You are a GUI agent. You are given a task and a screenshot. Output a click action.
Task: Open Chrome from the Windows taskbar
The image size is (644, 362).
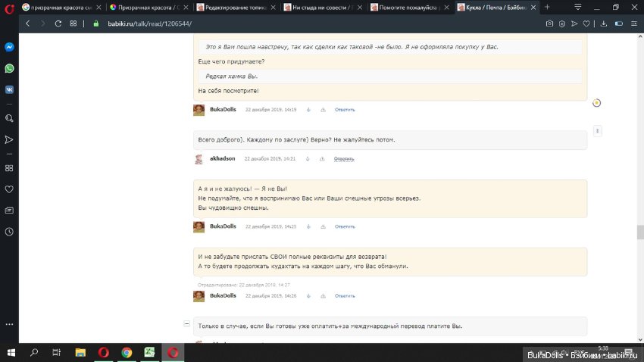127,352
